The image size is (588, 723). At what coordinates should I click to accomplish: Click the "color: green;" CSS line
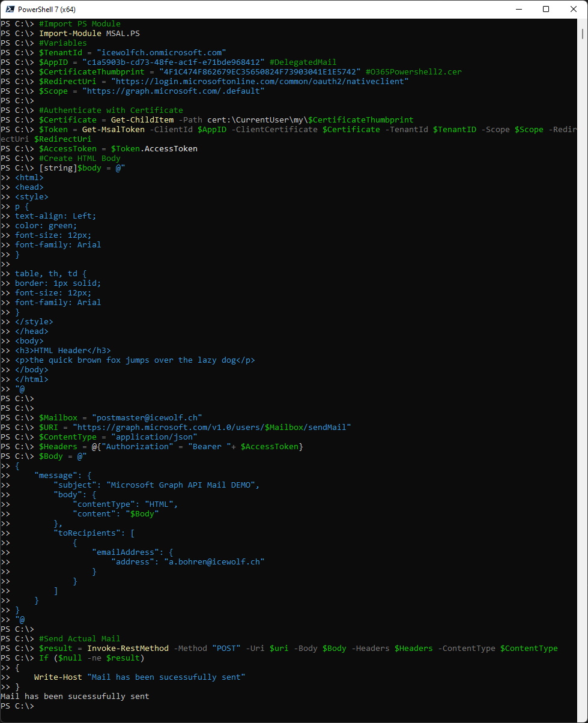(46, 226)
